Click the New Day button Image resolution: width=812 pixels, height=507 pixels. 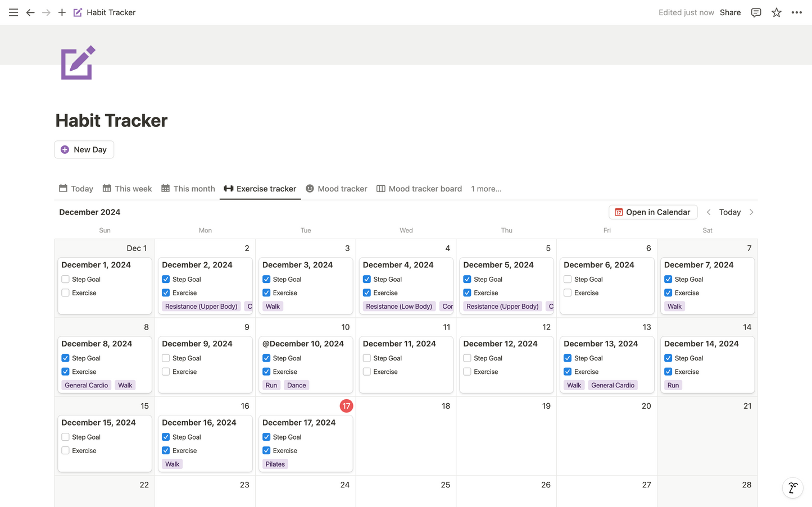[84, 149]
